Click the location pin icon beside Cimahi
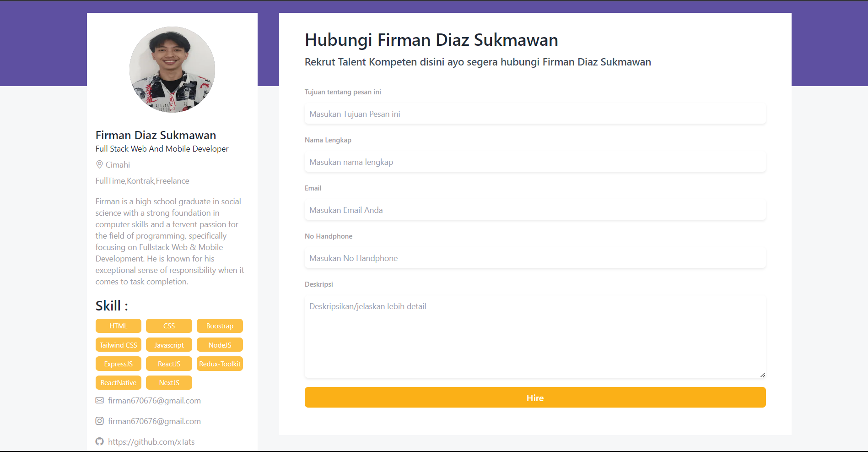This screenshot has height=452, width=868. point(99,164)
